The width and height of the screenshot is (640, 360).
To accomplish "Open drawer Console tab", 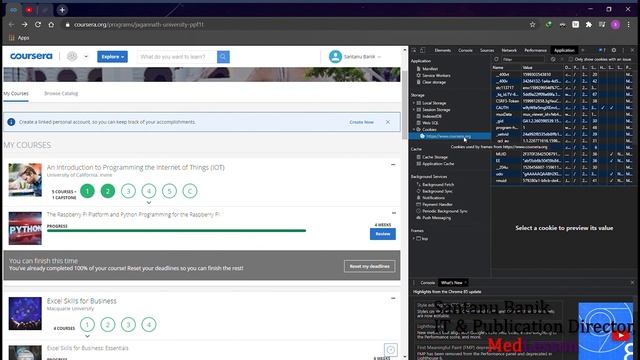I will [x=427, y=282].
